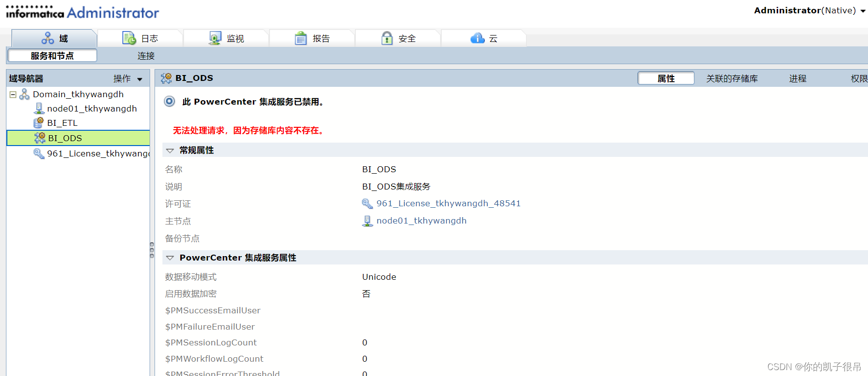Switch to the 报告 main tab

[x=312, y=38]
